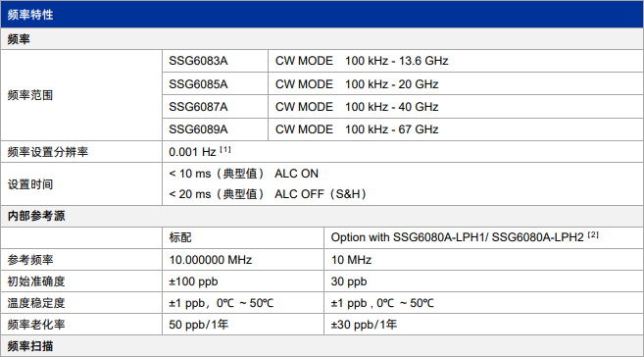Image resolution: width=644 pixels, height=357 pixels.
Task: Click the SSG6089A model cell
Action: tap(216, 129)
